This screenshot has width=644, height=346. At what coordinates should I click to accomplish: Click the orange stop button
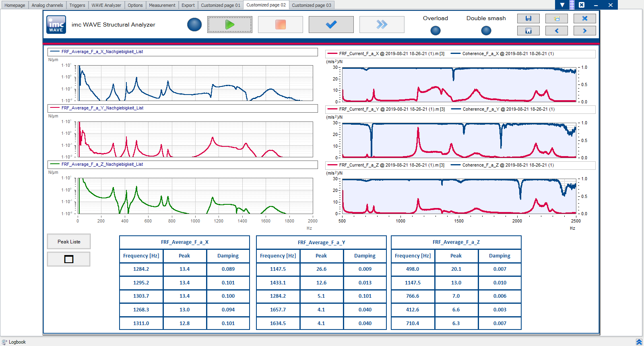coord(281,25)
